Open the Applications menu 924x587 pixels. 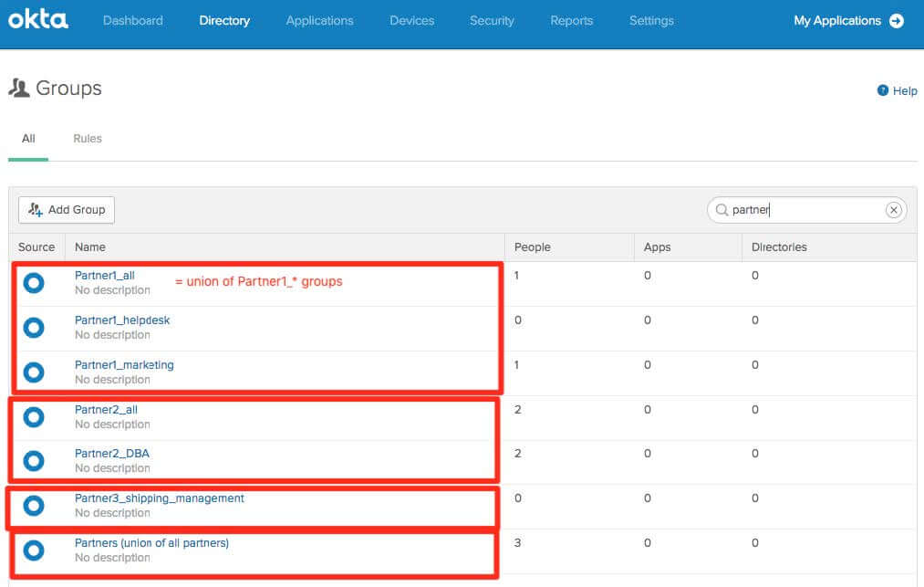(x=319, y=20)
